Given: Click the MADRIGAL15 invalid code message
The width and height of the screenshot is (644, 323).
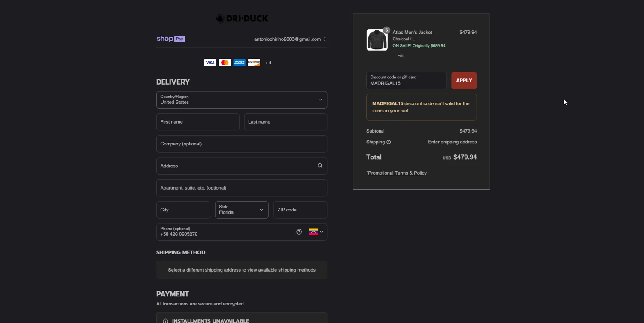Looking at the screenshot, I should 421,107.
